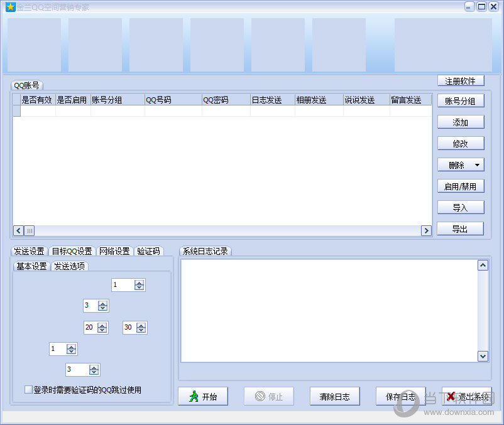Click the log panel's scroll-down arrow
This screenshot has width=504, height=425.
click(483, 356)
